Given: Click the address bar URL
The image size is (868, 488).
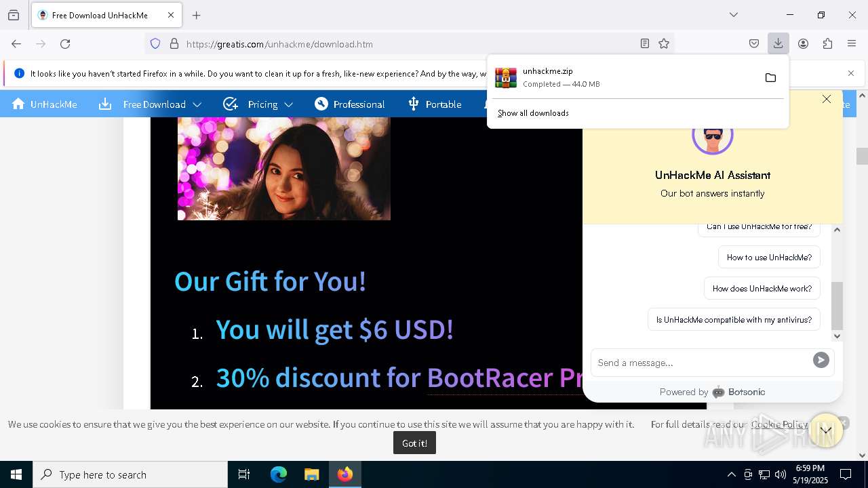Looking at the screenshot, I should [279, 44].
